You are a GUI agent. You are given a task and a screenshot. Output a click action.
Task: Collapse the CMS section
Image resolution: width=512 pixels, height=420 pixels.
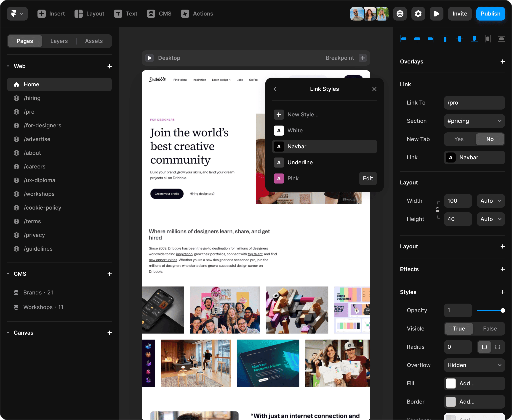8,274
